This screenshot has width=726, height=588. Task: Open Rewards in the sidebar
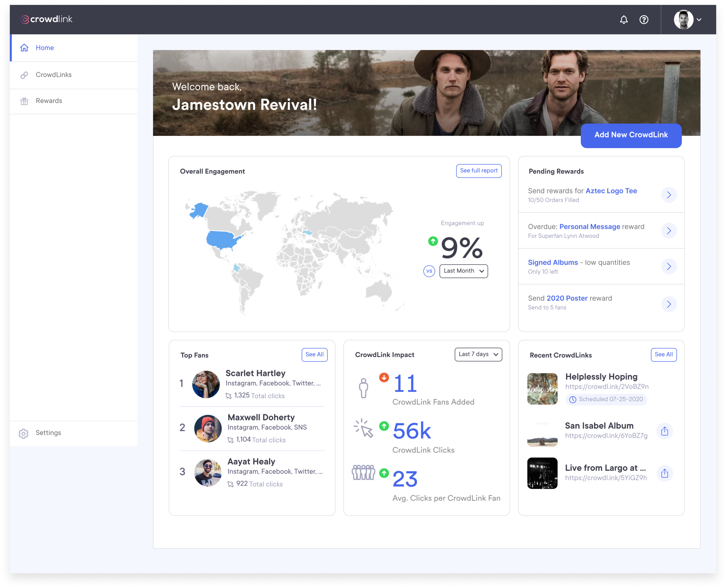coord(49,101)
